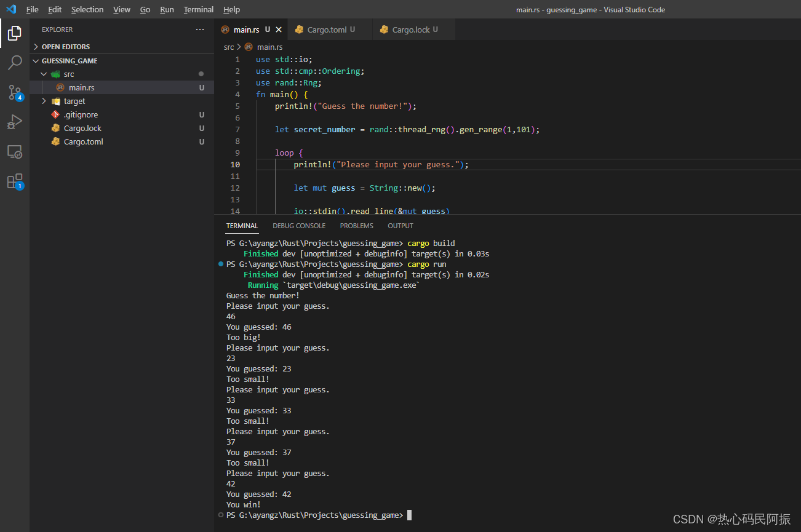This screenshot has height=532, width=801.
Task: Collapse the GUESSING_GAME folder section
Action: tap(36, 61)
